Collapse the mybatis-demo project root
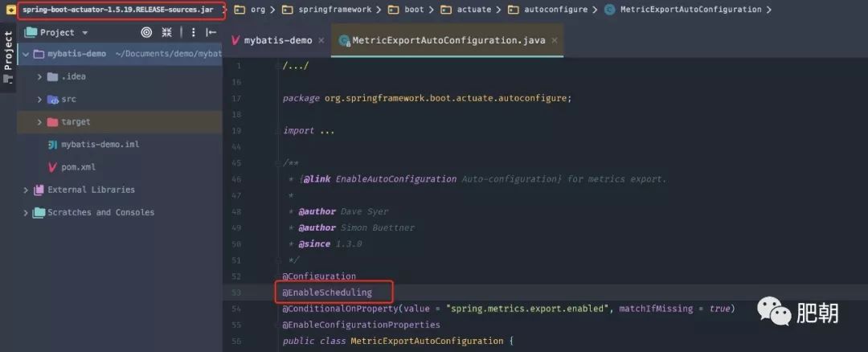The image size is (868, 352). click(26, 54)
